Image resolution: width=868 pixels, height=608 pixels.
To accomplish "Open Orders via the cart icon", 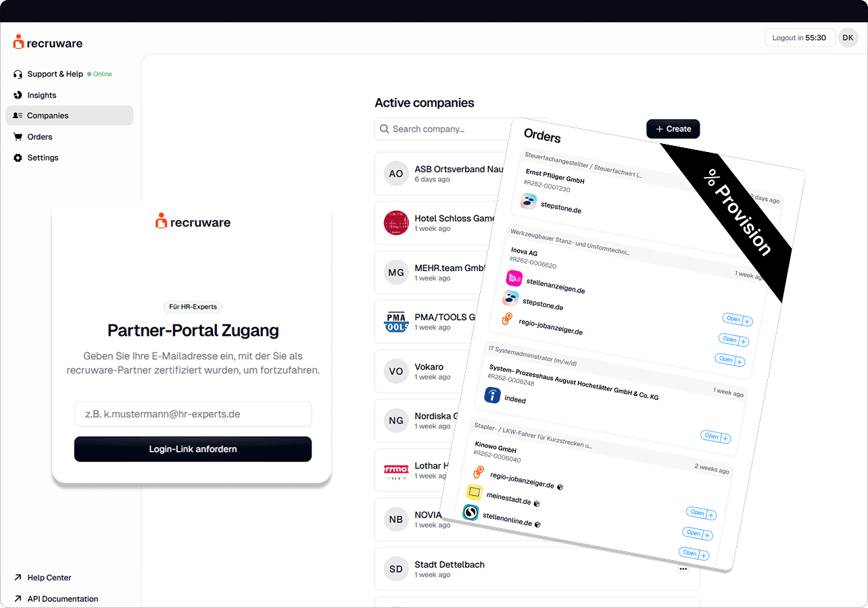I will 18,136.
